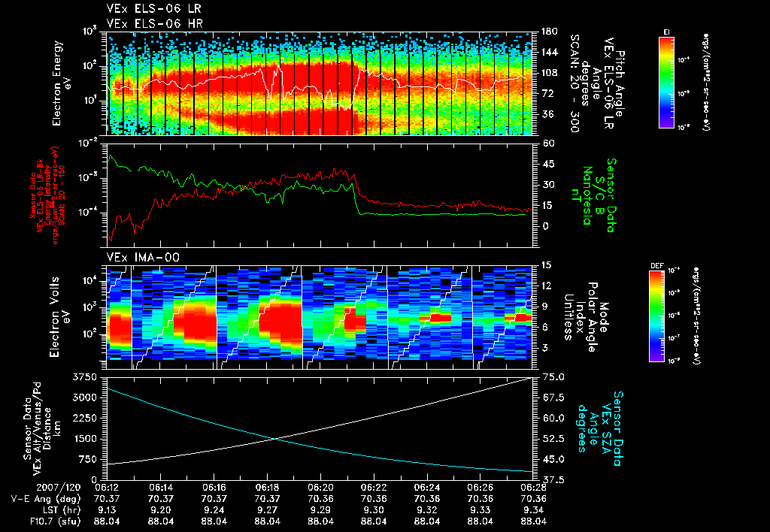
Task: Click the "Mode Polar Angle Index" axis label
Action: [x=586, y=317]
